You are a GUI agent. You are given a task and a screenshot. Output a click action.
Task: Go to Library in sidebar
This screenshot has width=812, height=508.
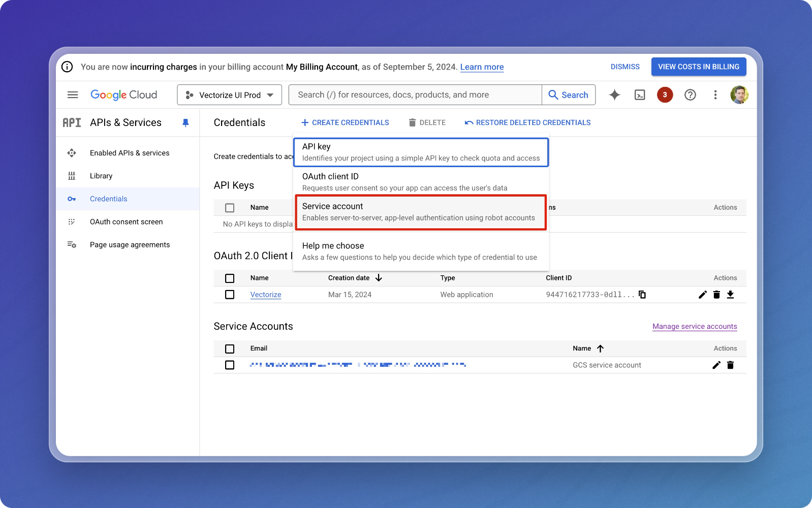click(101, 176)
